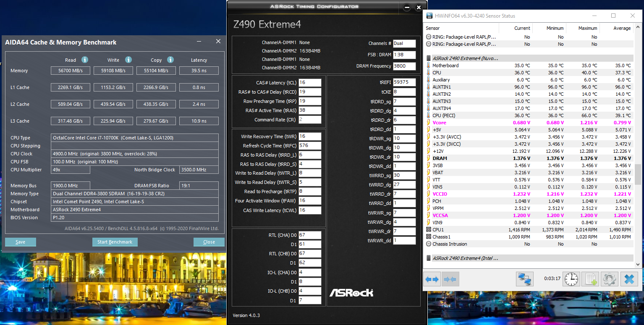Viewport: 644px width, 325px height.
Task: Click the tREFI value field
Action: 404,82
